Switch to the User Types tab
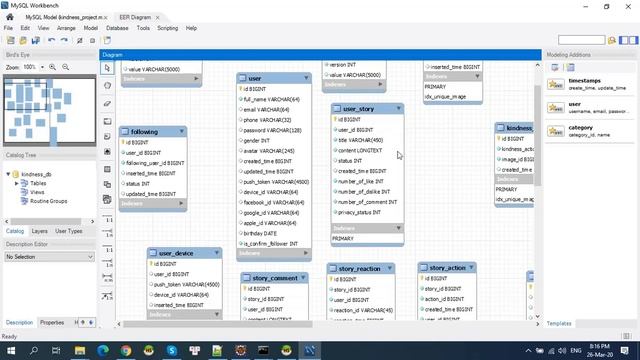The height and width of the screenshot is (360, 640). pos(69,231)
